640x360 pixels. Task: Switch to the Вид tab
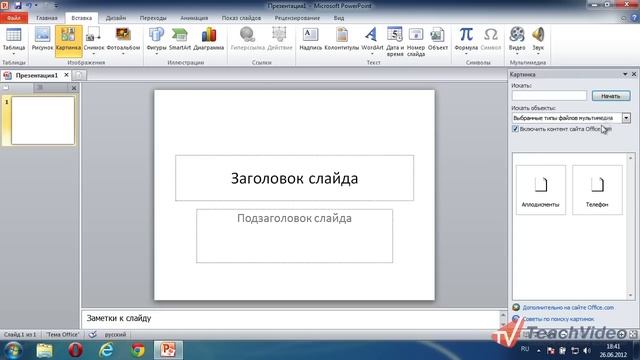click(x=338, y=18)
